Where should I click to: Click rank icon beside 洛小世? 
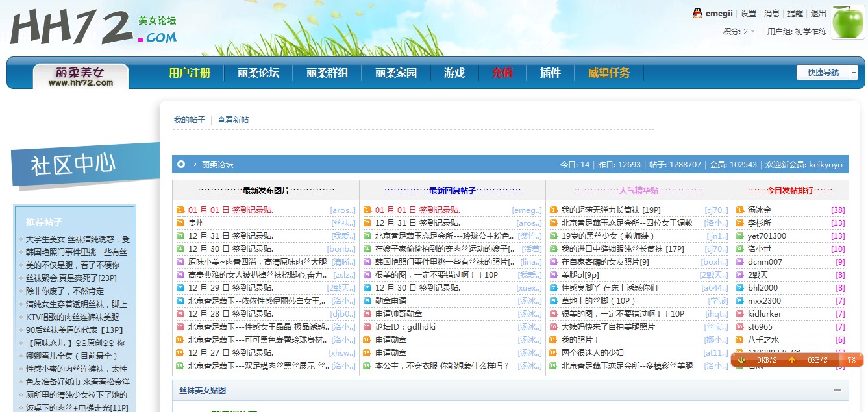coord(740,249)
